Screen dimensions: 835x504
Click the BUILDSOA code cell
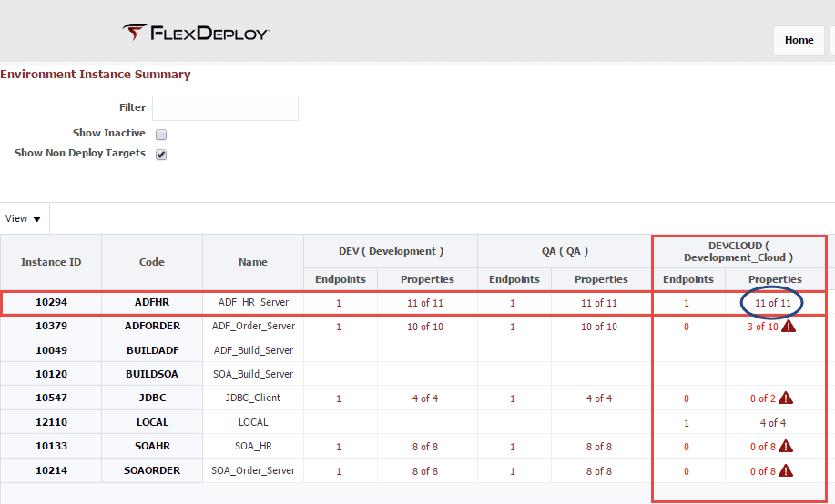(152, 374)
